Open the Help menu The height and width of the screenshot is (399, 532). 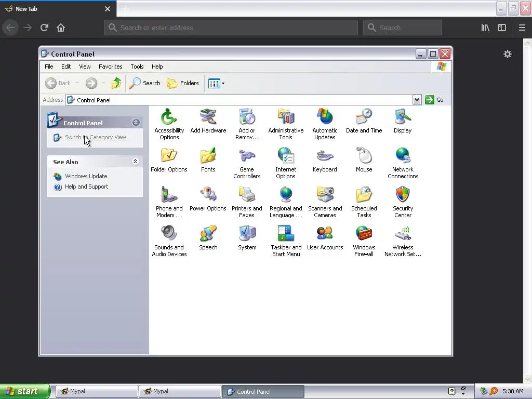click(157, 66)
